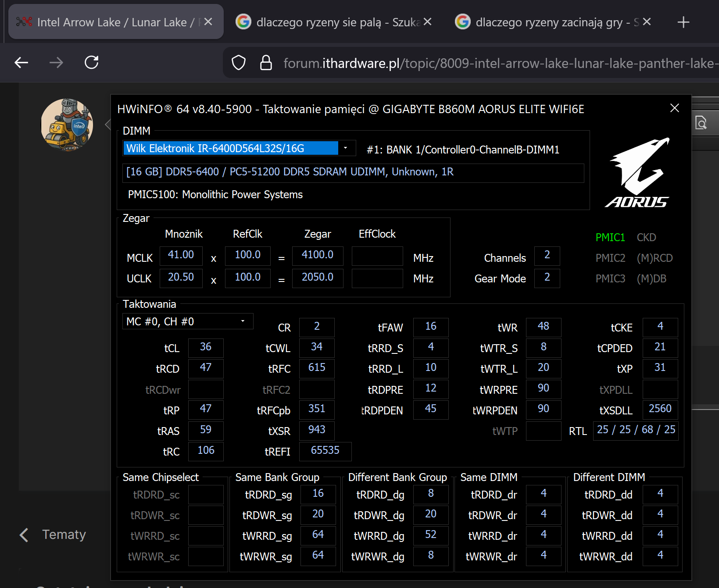The image size is (719, 588).
Task: Click the AORUS eagle logo
Action: point(638,172)
